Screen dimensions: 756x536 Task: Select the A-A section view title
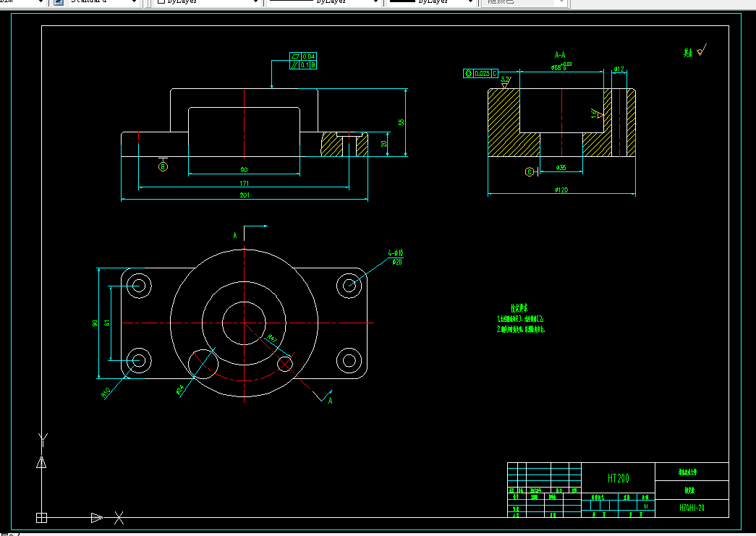point(560,55)
